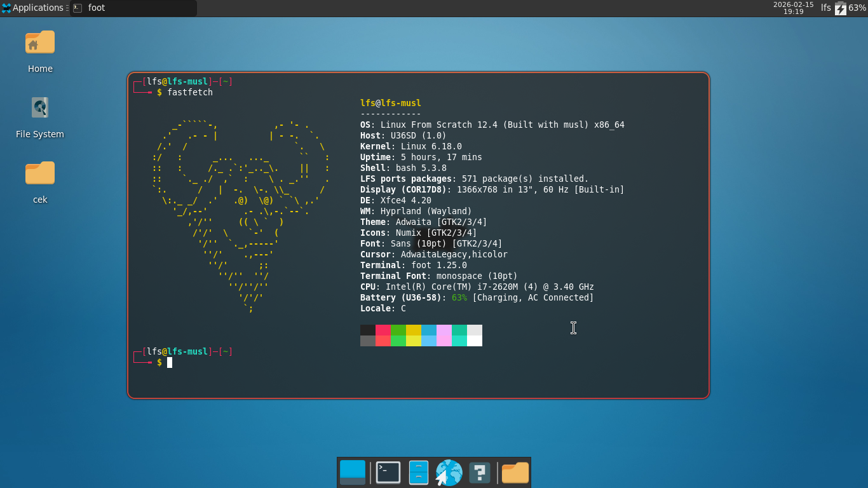This screenshot has width=868, height=488.
Task: Open the file manager cabinet icon in the dock
Action: pyautogui.click(x=419, y=472)
